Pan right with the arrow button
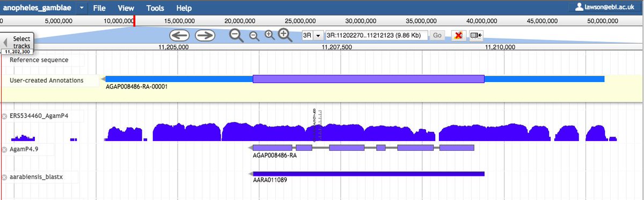Screen dimensions: 644x200 point(205,35)
